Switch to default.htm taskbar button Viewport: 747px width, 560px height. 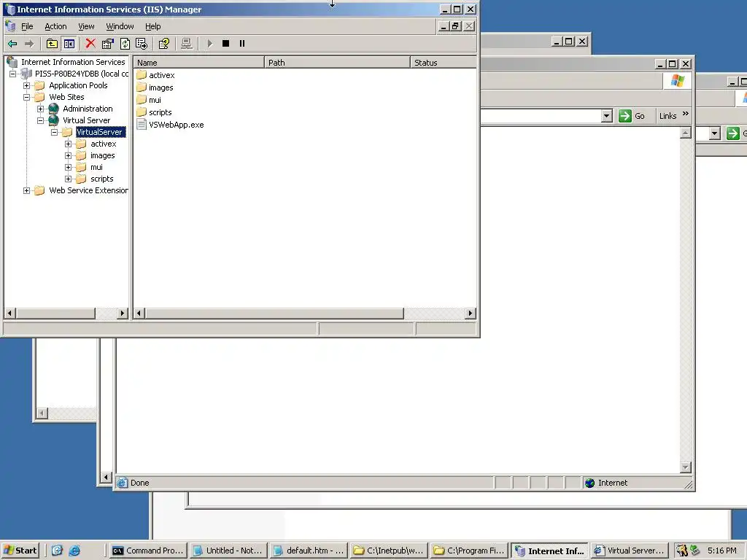point(309,551)
